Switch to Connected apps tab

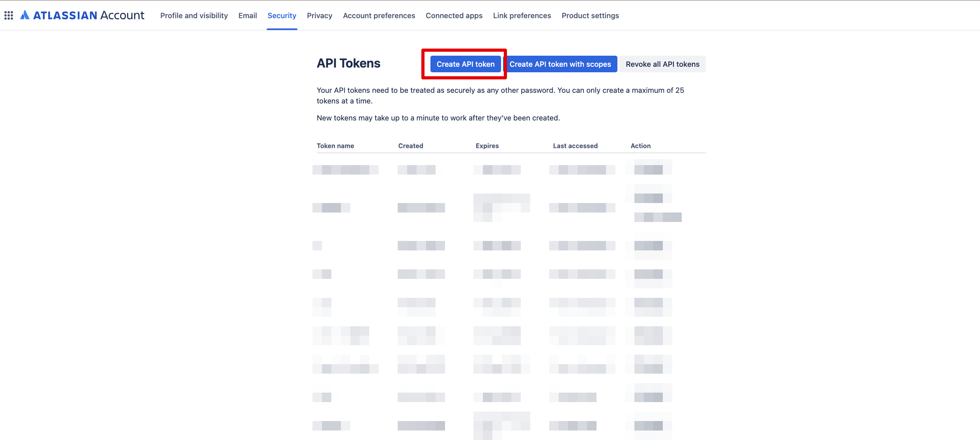pyautogui.click(x=454, y=15)
